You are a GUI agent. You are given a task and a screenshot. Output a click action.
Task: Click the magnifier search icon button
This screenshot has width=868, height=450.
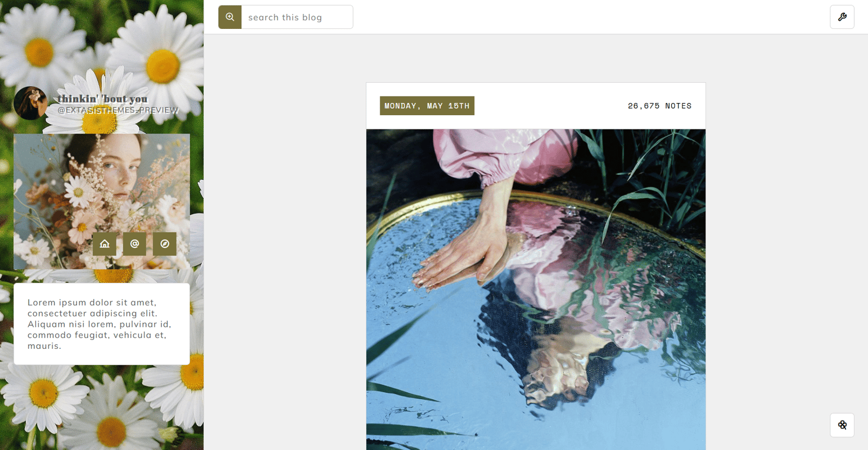[230, 17]
